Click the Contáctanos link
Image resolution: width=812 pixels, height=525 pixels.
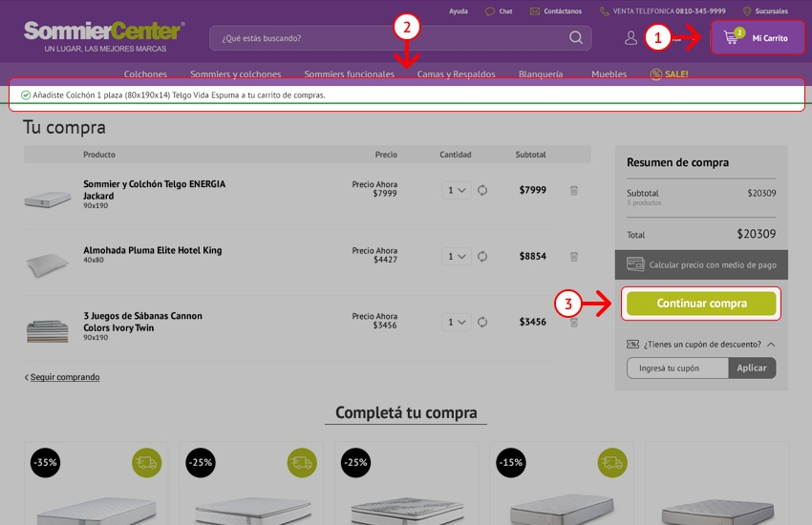pos(556,10)
